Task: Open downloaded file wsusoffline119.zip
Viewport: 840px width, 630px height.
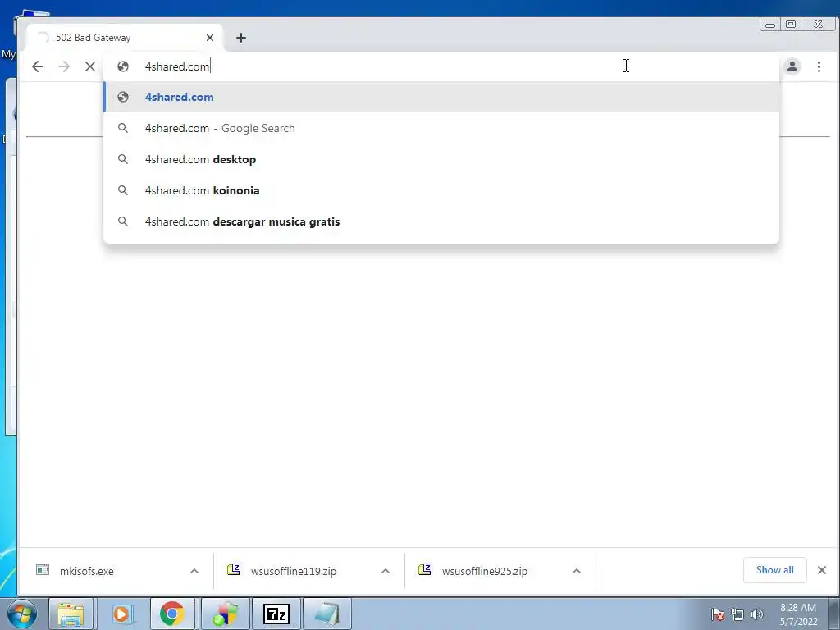Action: (294, 571)
